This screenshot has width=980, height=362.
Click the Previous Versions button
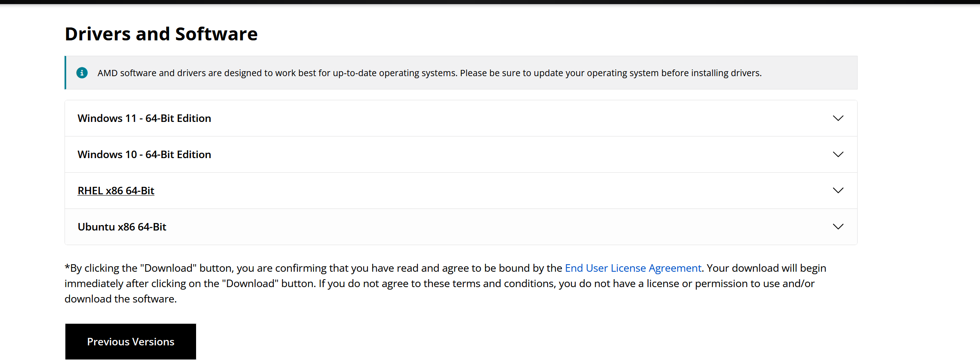131,342
